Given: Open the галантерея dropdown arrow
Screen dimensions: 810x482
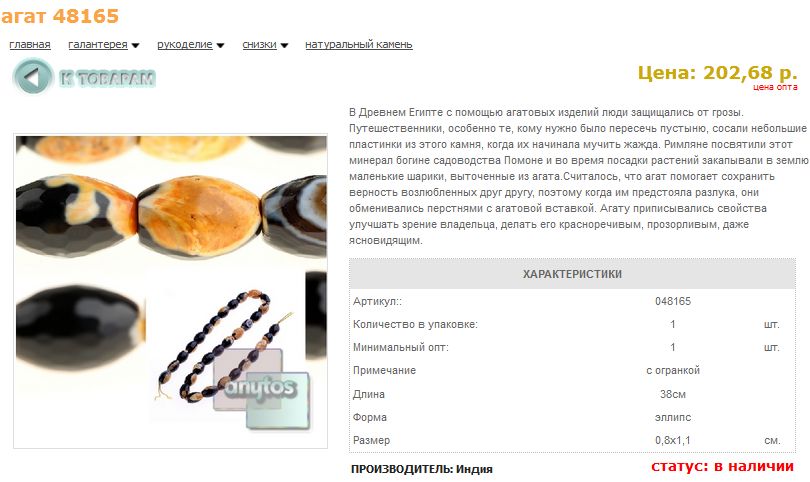Looking at the screenshot, I should point(135,45).
